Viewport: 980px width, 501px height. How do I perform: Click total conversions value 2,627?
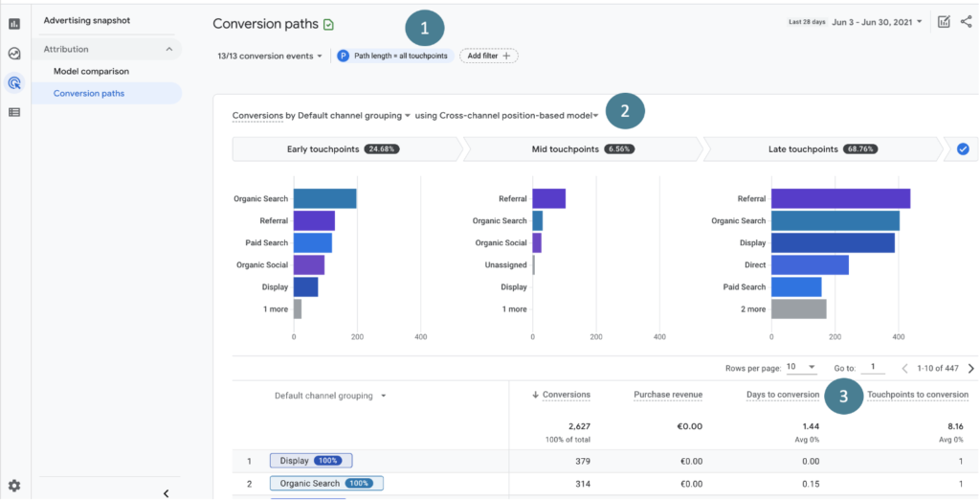click(579, 426)
